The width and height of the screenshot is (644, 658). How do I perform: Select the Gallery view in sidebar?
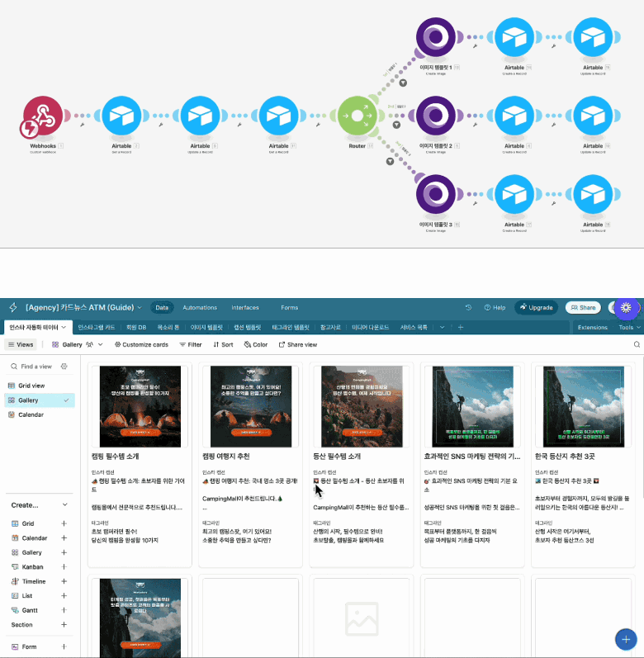point(30,400)
